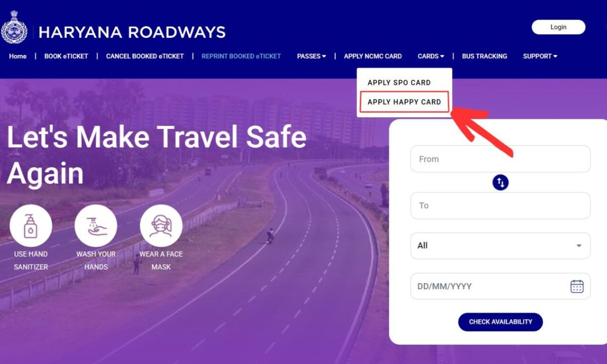This screenshot has height=364, width=607.
Task: Select APPLY SPO CARD menu entry
Action: point(399,82)
